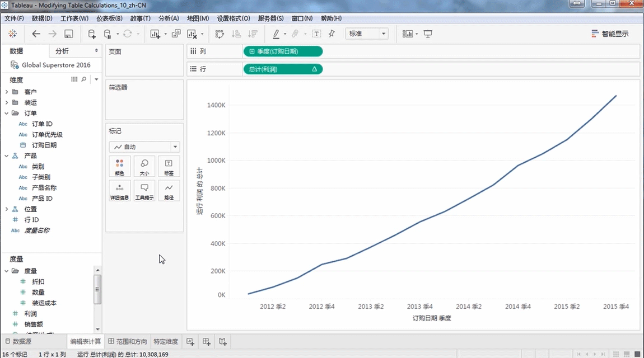The width and height of the screenshot is (644, 358).
Task: Click the measures pane scrollbar down arrow
Action: [97, 329]
